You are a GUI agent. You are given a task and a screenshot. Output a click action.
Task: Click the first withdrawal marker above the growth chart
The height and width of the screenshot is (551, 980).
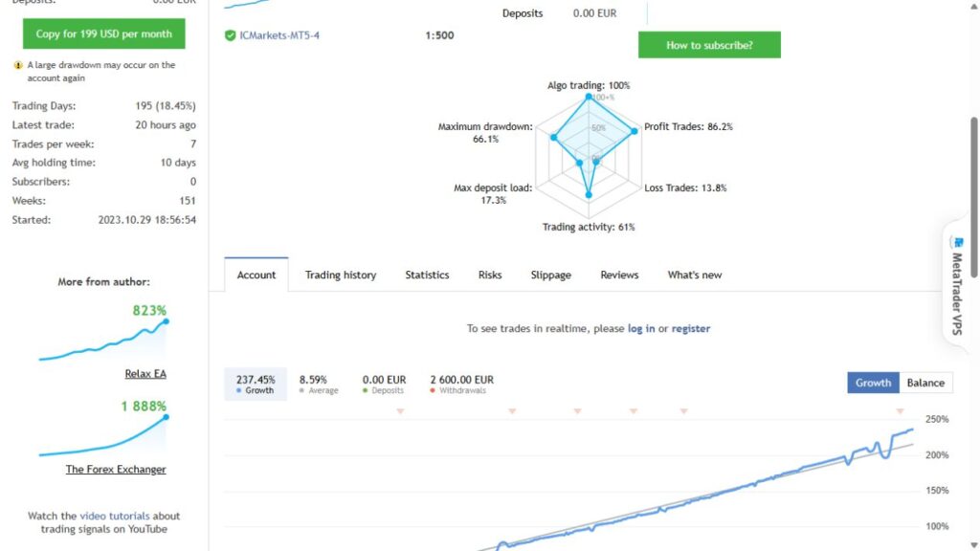coord(401,411)
